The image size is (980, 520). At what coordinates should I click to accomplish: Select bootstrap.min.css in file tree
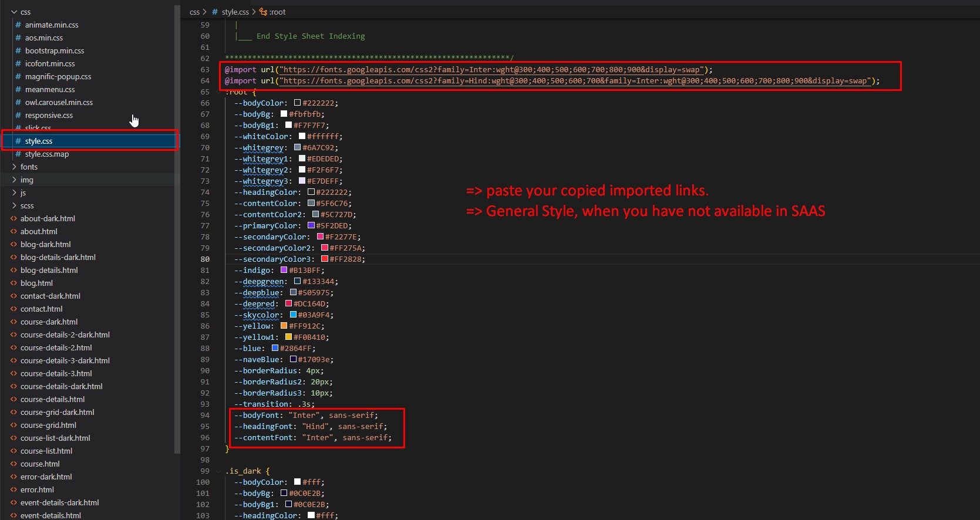pos(55,50)
